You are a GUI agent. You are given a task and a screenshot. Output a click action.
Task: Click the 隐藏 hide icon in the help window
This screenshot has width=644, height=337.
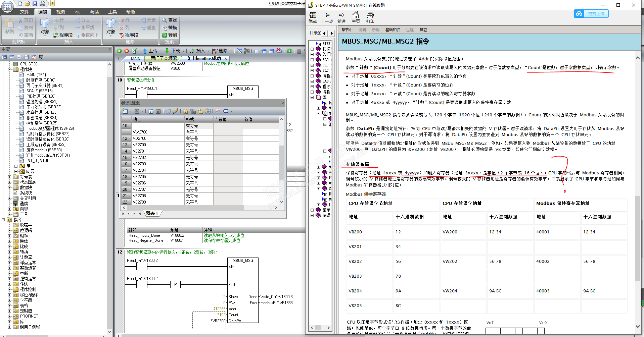[x=313, y=17]
